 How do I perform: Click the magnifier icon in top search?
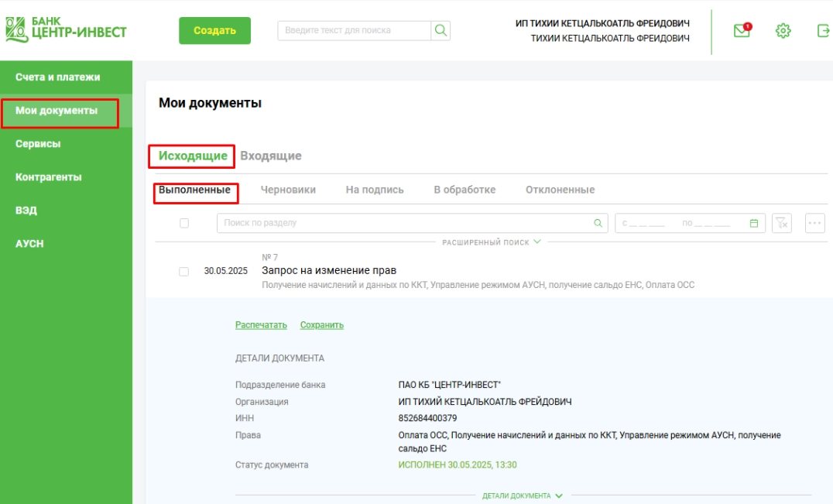tap(440, 30)
